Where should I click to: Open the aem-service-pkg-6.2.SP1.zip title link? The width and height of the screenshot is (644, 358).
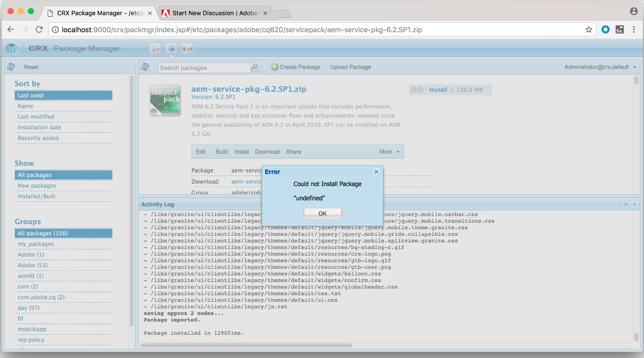coord(249,89)
